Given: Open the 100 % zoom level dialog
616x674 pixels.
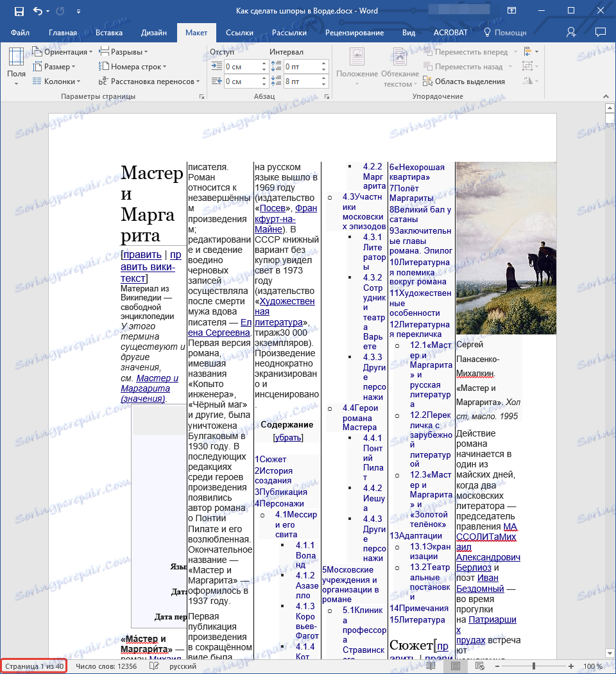Looking at the screenshot, I should [x=593, y=666].
